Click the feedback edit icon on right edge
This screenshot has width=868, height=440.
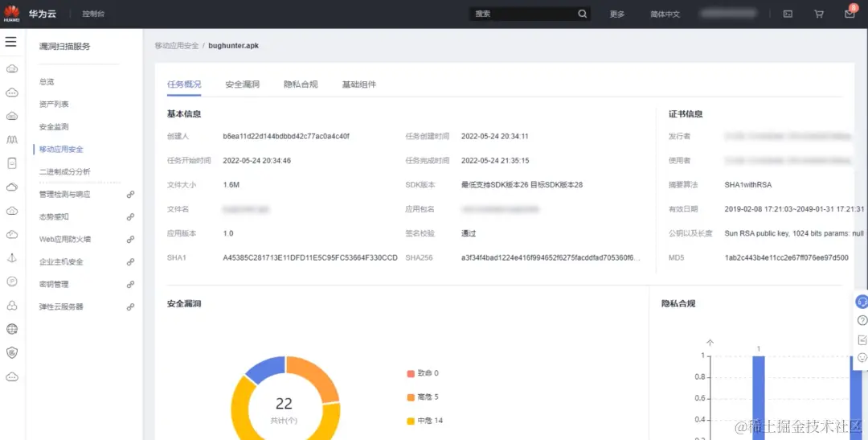tap(862, 339)
